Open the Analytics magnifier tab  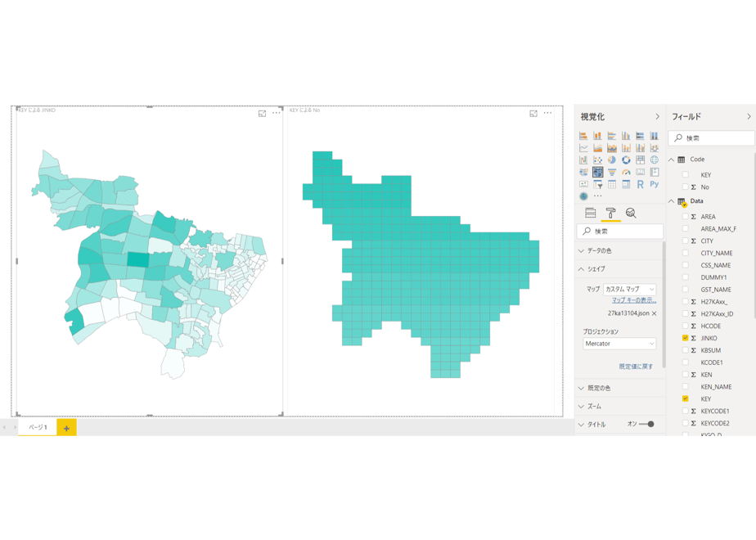tap(631, 213)
